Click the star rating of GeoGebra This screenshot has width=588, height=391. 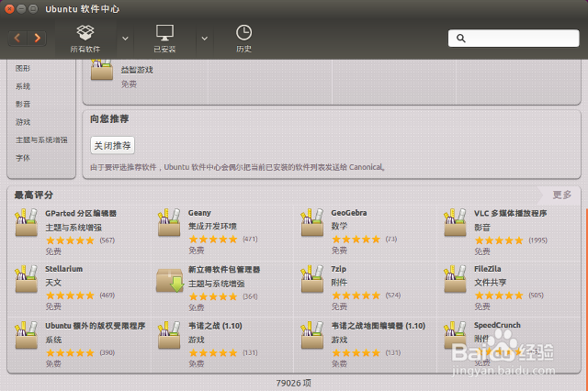click(x=356, y=240)
